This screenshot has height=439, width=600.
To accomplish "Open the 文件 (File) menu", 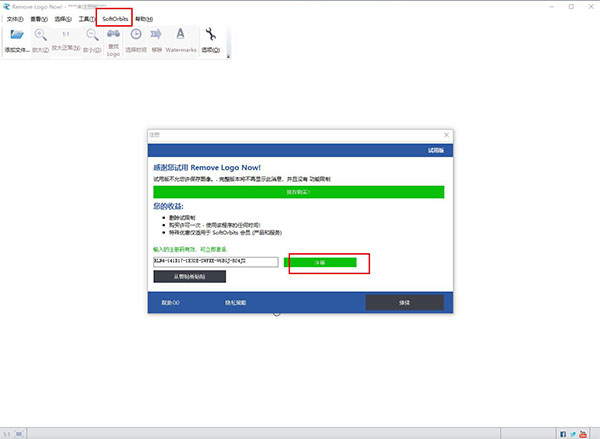I will point(14,19).
